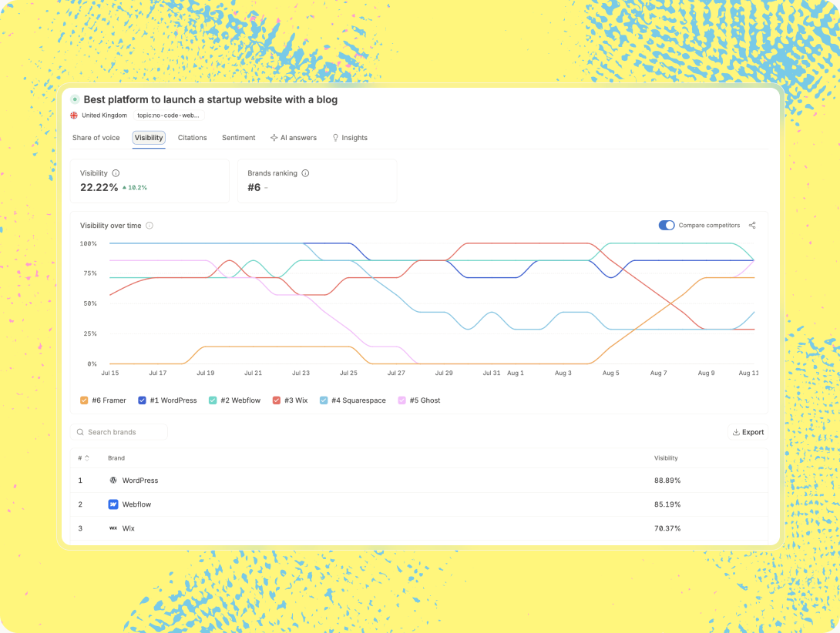Click the WordPress row brand name
The image size is (840, 633).
[140, 481]
